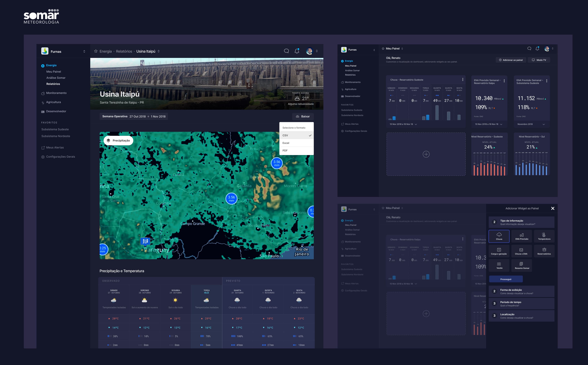Image resolution: width=588 pixels, height=365 pixels.
Task: Choose the Resumo Somar widget tile
Action: [522, 265]
